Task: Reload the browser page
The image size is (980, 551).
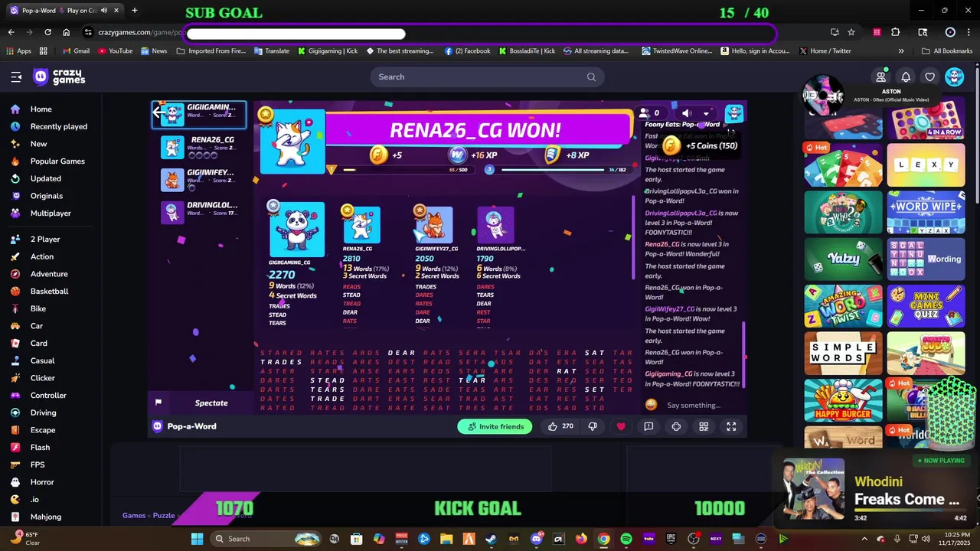Action: [47, 32]
